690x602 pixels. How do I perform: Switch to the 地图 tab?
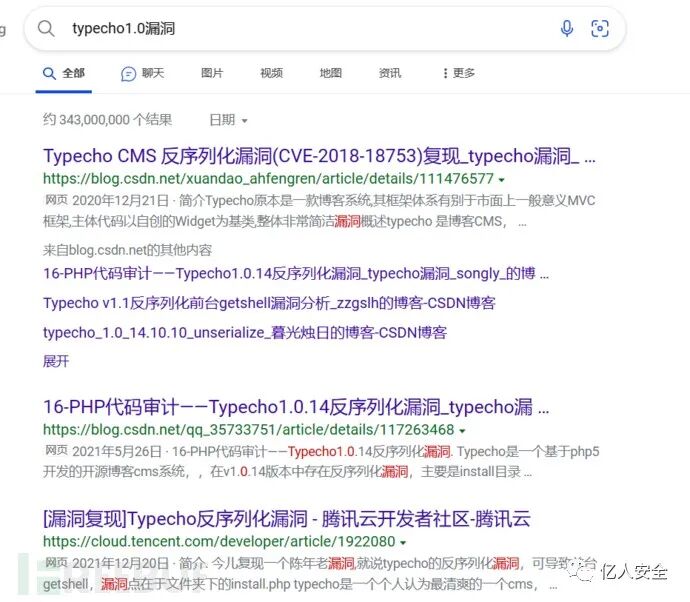point(330,73)
